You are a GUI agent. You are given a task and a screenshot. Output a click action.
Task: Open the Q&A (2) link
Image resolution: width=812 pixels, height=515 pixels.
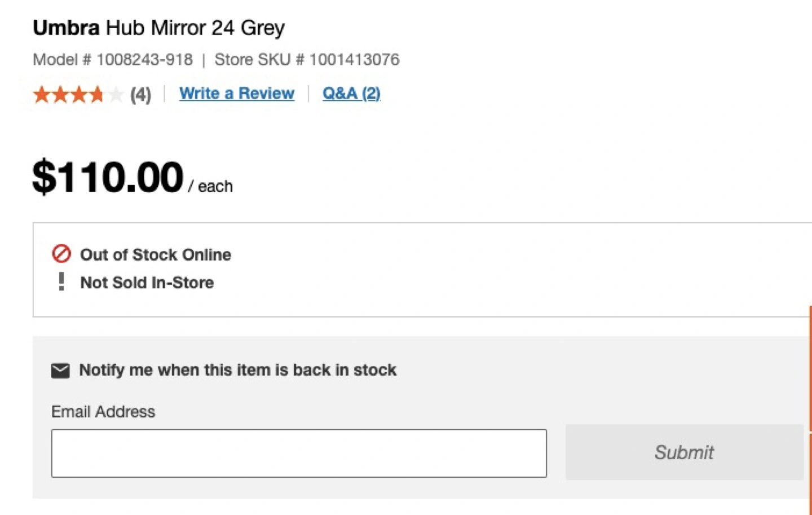351,93
